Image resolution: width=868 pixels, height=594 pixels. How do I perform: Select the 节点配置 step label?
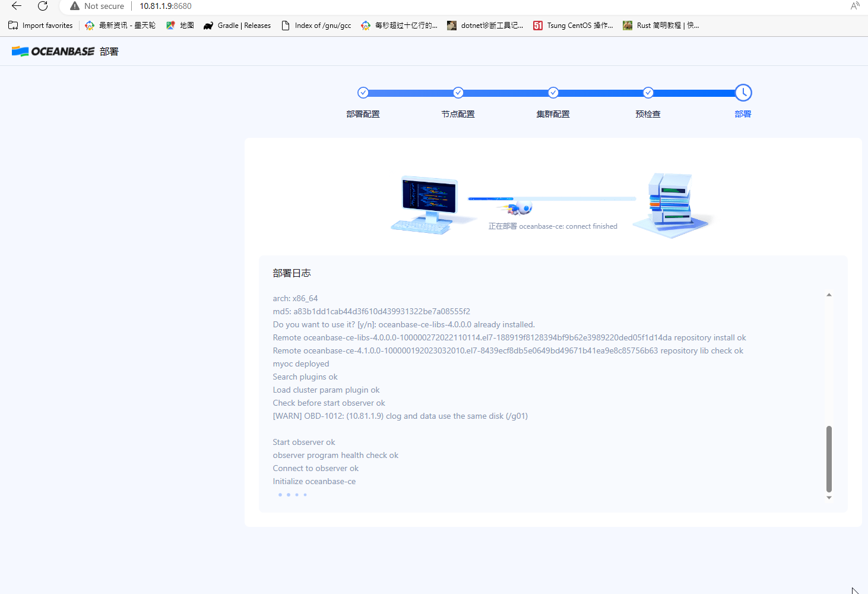[x=458, y=114]
